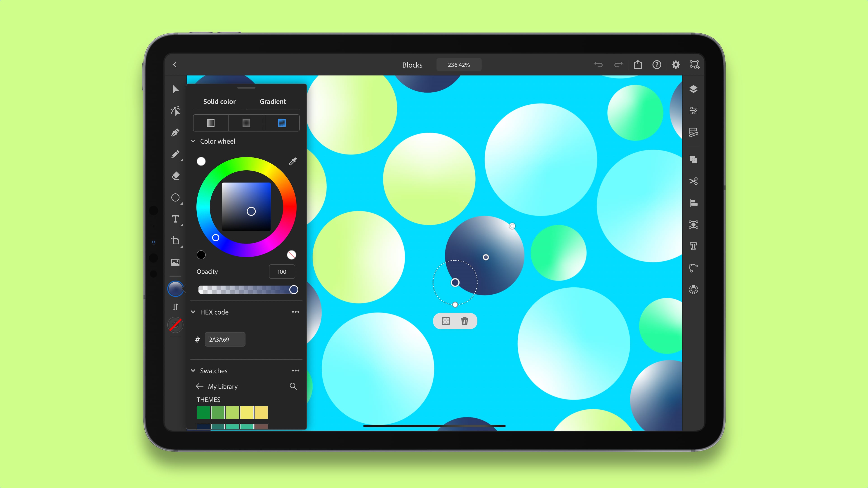The image size is (868, 488).
Task: Switch to Gradient tab
Action: coord(272,101)
